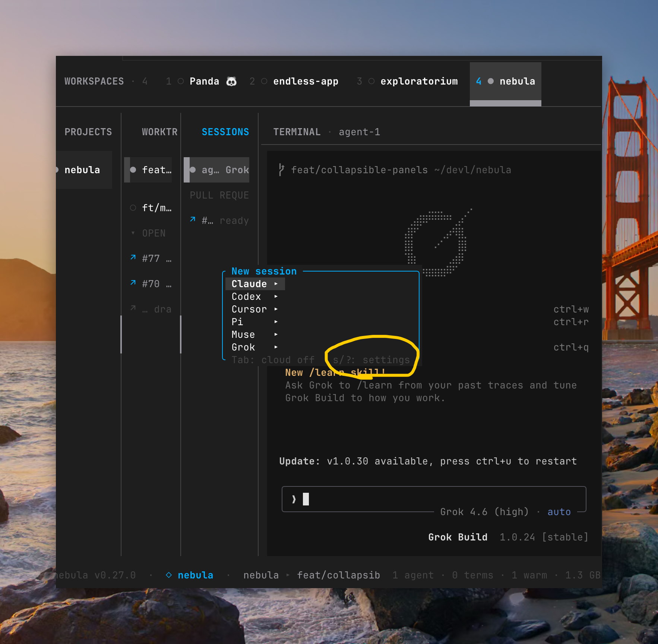Image resolution: width=658 pixels, height=644 pixels.
Task: Collapse the OPEN section triangle
Action: pyautogui.click(x=133, y=233)
